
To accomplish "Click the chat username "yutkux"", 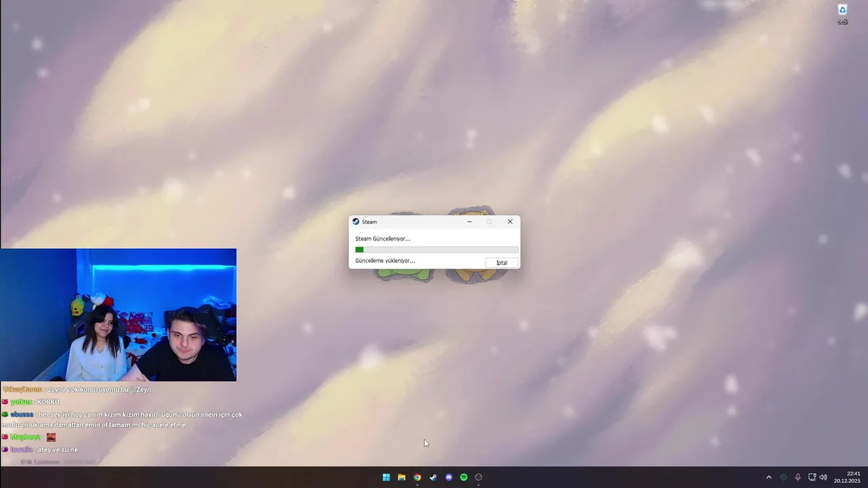I will coord(21,402).
